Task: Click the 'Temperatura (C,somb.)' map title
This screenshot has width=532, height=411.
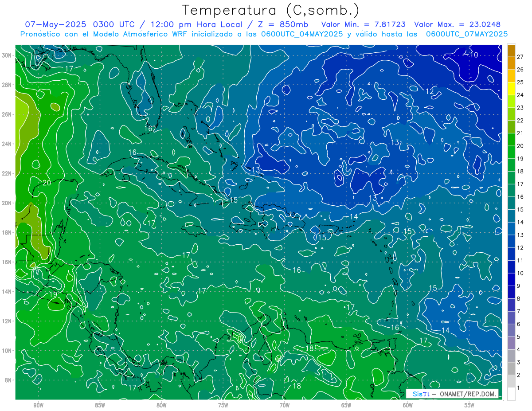Action: [271, 10]
